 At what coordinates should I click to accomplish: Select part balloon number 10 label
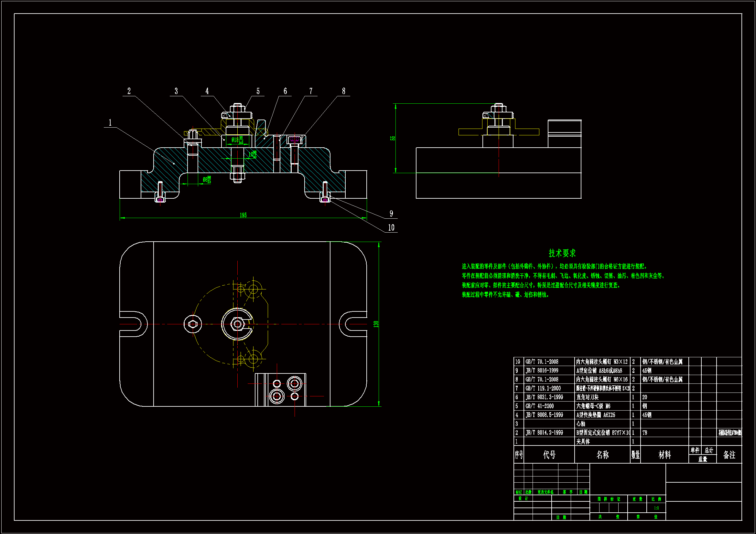tap(391, 228)
